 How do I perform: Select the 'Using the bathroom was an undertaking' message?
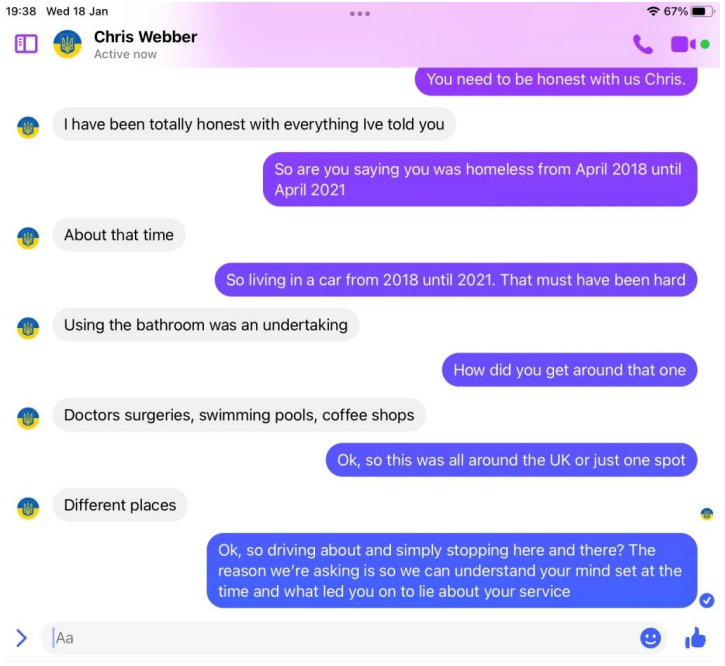coord(206,325)
